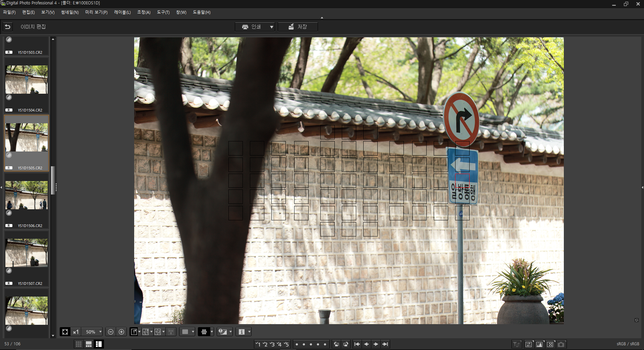This screenshot has width=644, height=350.
Task: Open the 도구(T) menu
Action: click(163, 12)
